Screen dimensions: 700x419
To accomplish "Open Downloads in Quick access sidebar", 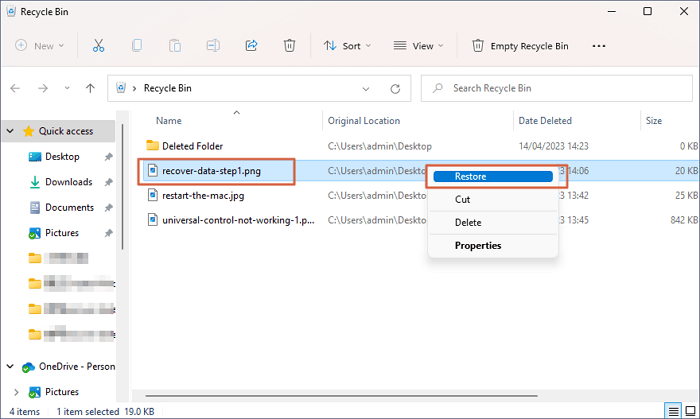I will click(68, 182).
